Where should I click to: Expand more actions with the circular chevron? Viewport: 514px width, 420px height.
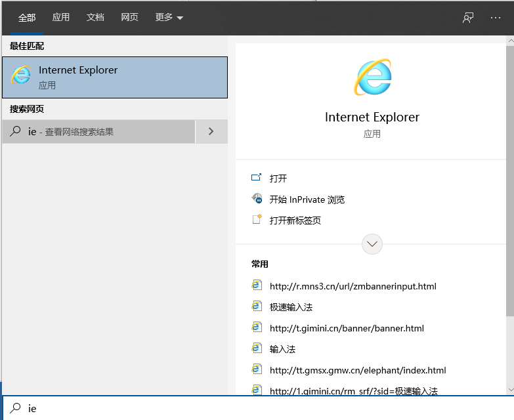[372, 243]
